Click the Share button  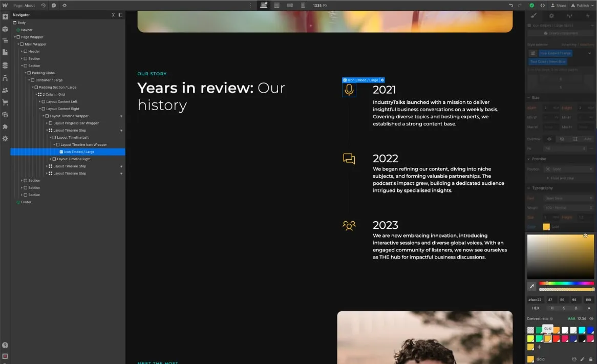tap(558, 5)
